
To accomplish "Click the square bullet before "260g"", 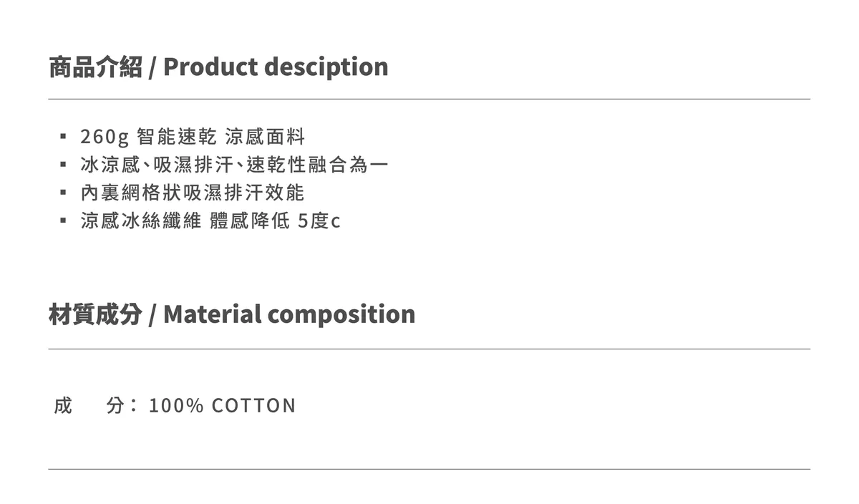I will point(64,136).
